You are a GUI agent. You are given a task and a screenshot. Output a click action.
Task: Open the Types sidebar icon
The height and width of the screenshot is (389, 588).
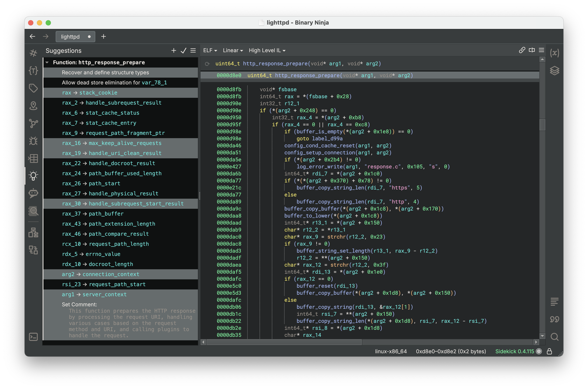[x=33, y=71]
